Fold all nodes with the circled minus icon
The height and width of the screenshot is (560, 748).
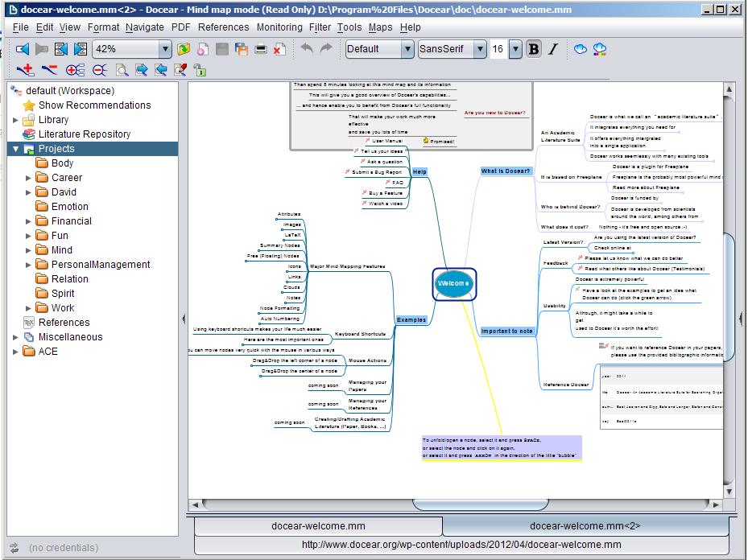[100, 70]
